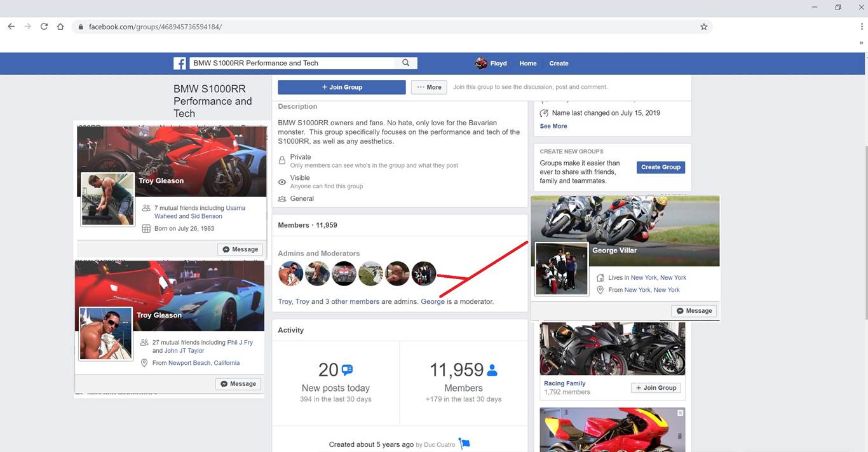Click George Villar's profile picture
Viewport: 868px width, 452px height.
click(x=562, y=269)
